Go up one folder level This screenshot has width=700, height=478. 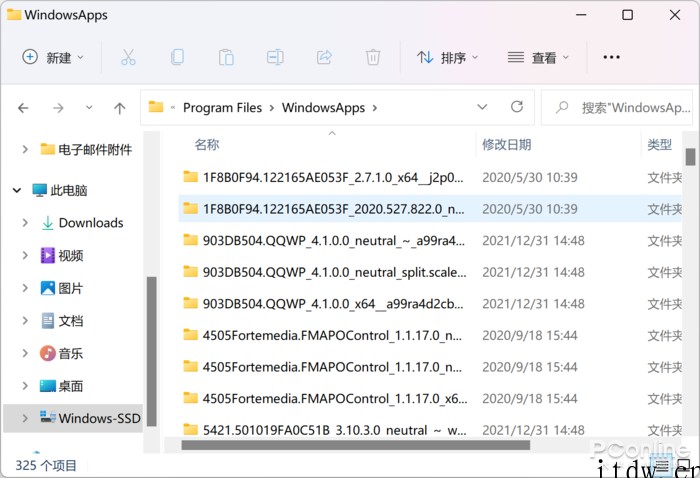click(x=120, y=108)
